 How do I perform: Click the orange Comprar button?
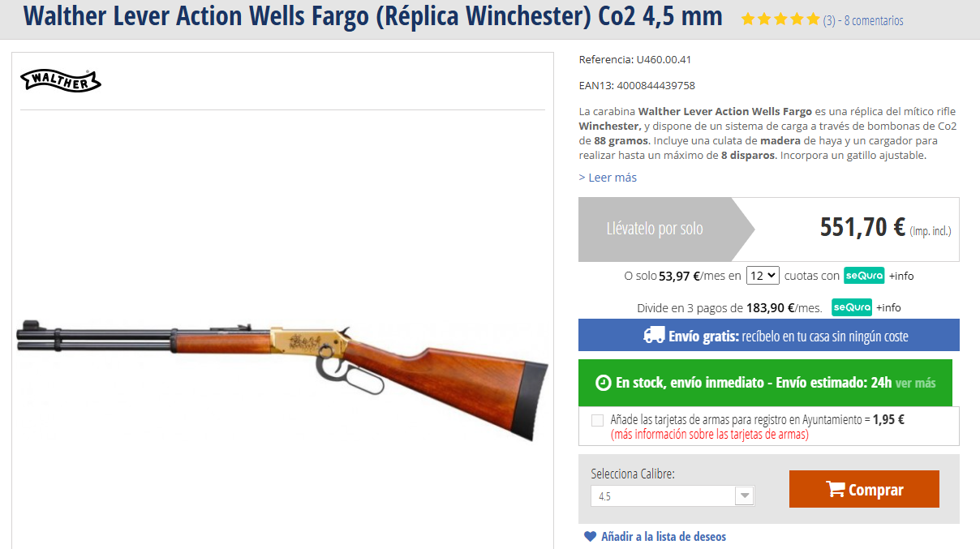click(x=864, y=489)
